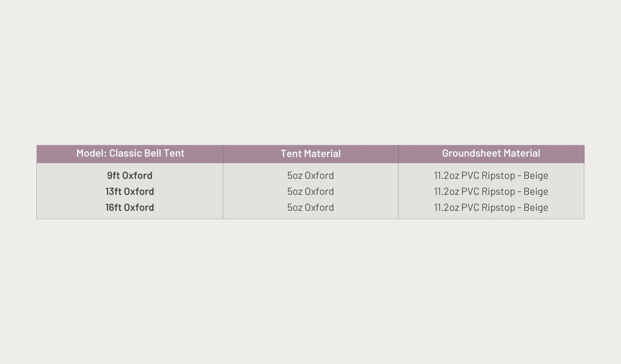Click 'Beige' in the last data row

coord(536,207)
